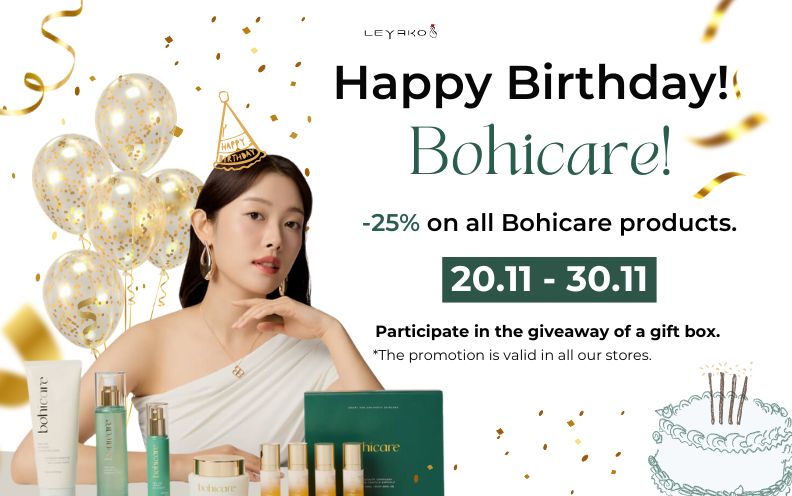This screenshot has width=792, height=496.
Task: Click the gift box giveaway text
Action: click(x=548, y=332)
